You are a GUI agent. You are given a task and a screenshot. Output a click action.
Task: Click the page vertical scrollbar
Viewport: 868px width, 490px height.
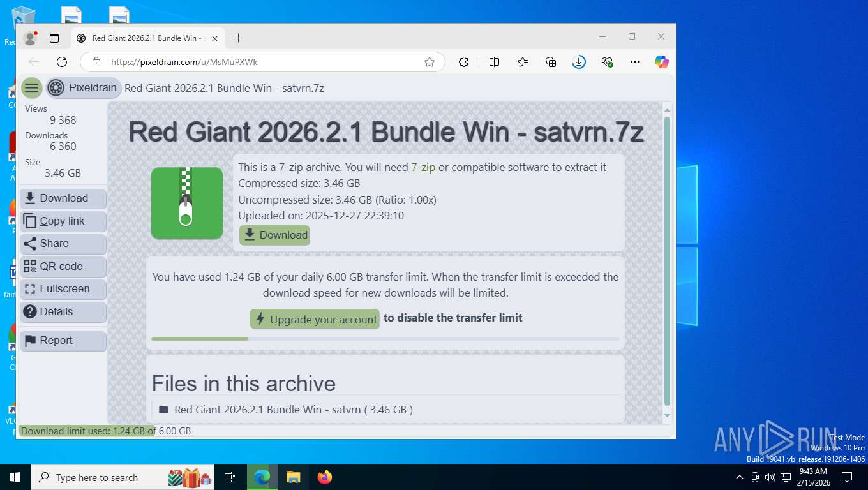tap(668, 262)
